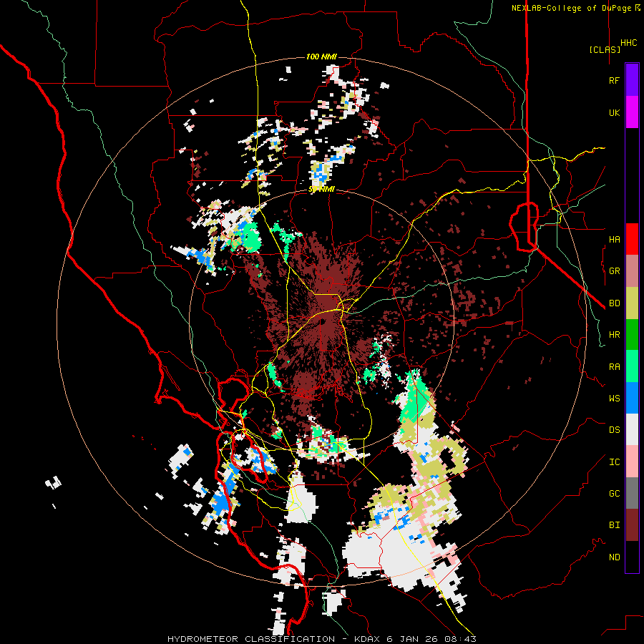The width and height of the screenshot is (644, 644).
Task: Click the GR legend label
Action: coord(615,271)
